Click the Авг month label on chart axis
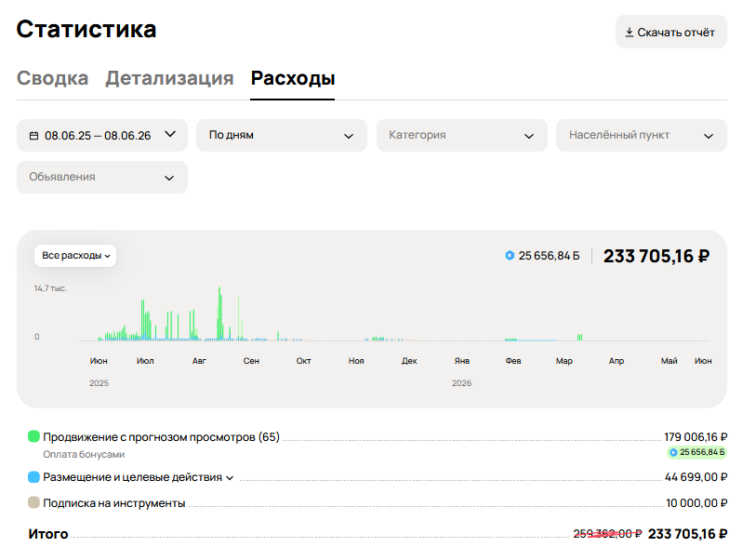 (x=199, y=361)
